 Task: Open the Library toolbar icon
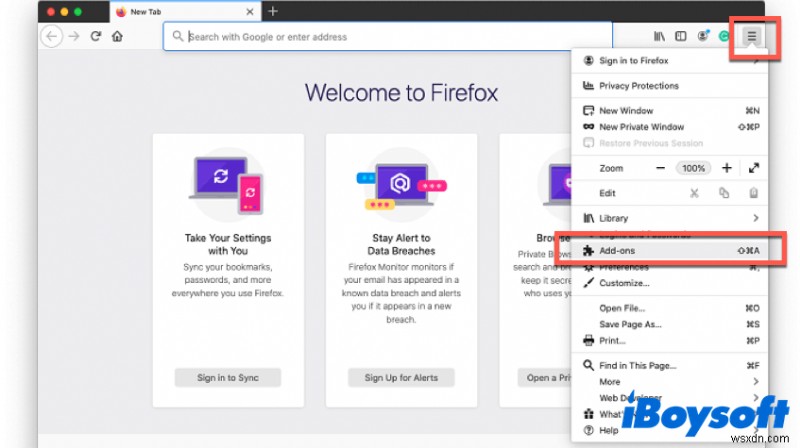click(659, 36)
